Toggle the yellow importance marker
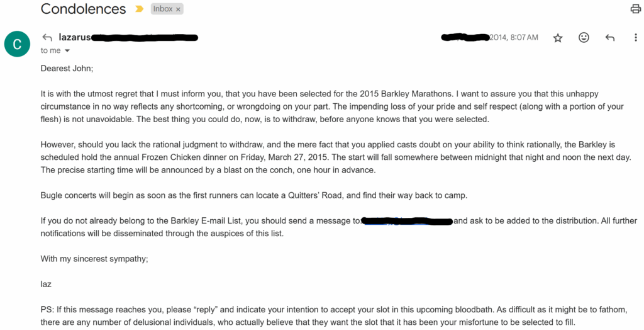644x330 pixels. tap(139, 9)
